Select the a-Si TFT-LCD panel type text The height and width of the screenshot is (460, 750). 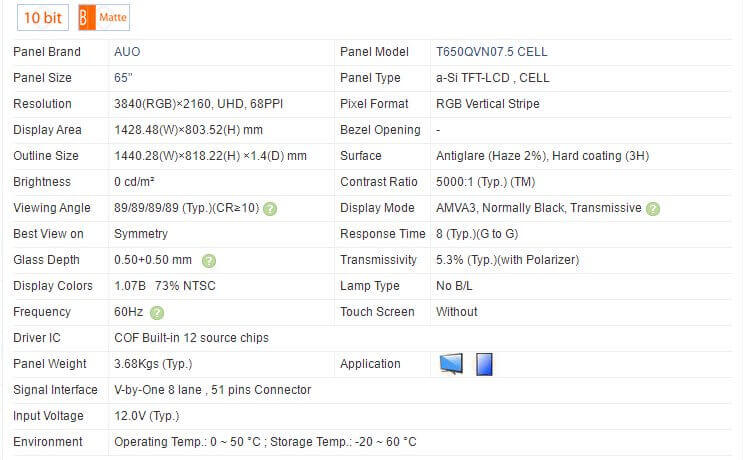point(492,78)
